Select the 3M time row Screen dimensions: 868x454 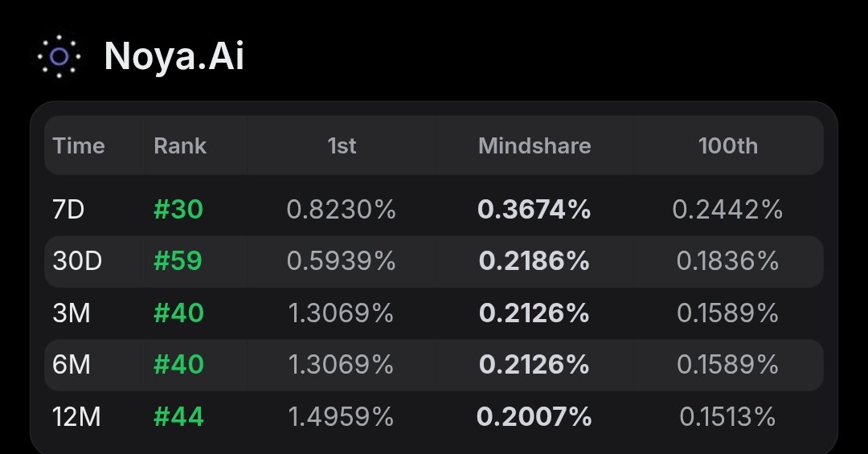pos(434,313)
